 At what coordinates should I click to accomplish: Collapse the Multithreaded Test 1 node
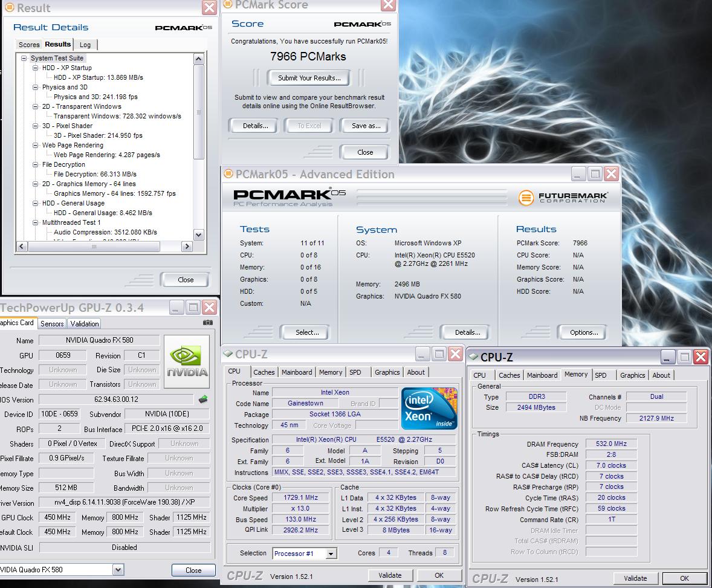36,222
